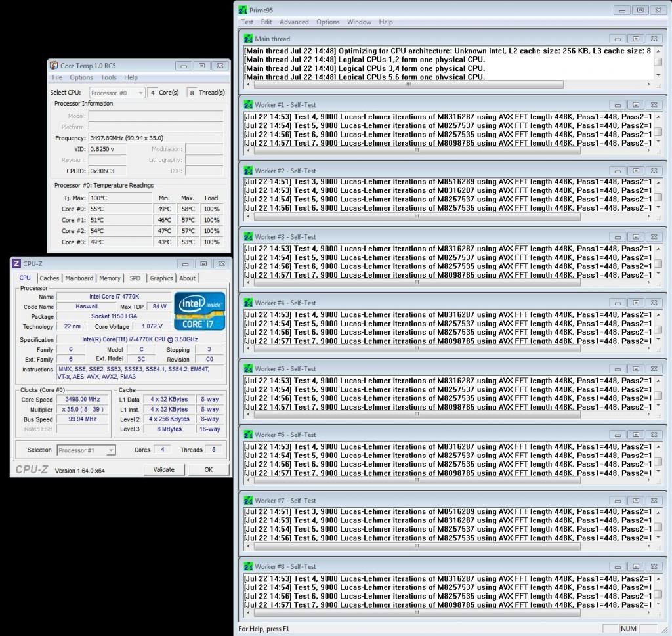This screenshot has height=636, width=672.
Task: Click Main thread vertical scrollbar down arrow
Action: (658, 75)
